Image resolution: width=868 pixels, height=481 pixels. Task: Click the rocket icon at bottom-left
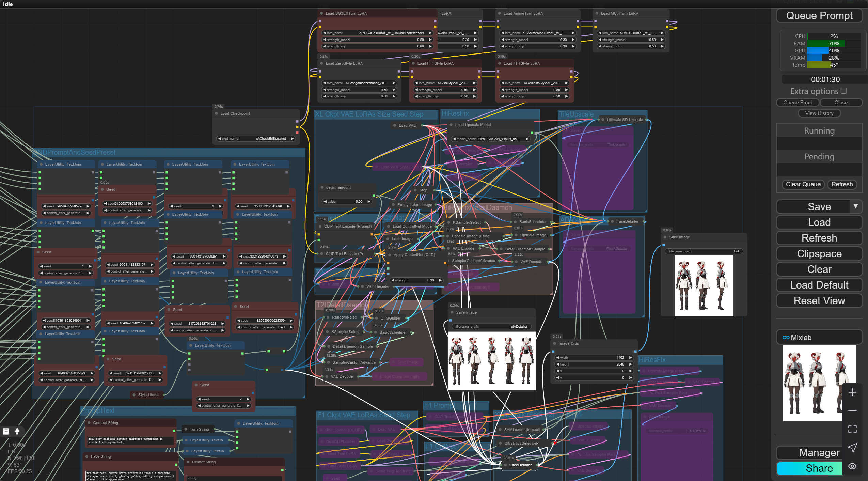17,431
